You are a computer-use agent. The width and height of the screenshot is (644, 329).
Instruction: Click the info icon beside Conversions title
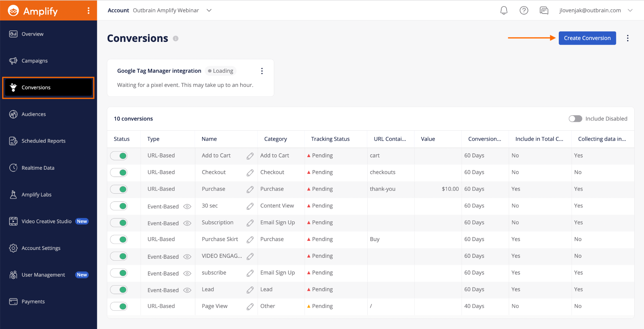pyautogui.click(x=176, y=38)
